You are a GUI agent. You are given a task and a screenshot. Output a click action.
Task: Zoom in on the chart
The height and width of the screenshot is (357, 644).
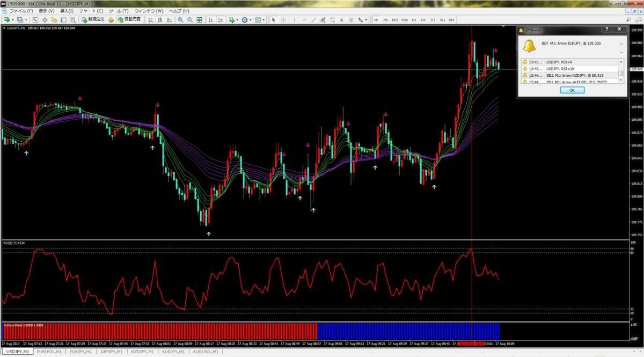180,20
